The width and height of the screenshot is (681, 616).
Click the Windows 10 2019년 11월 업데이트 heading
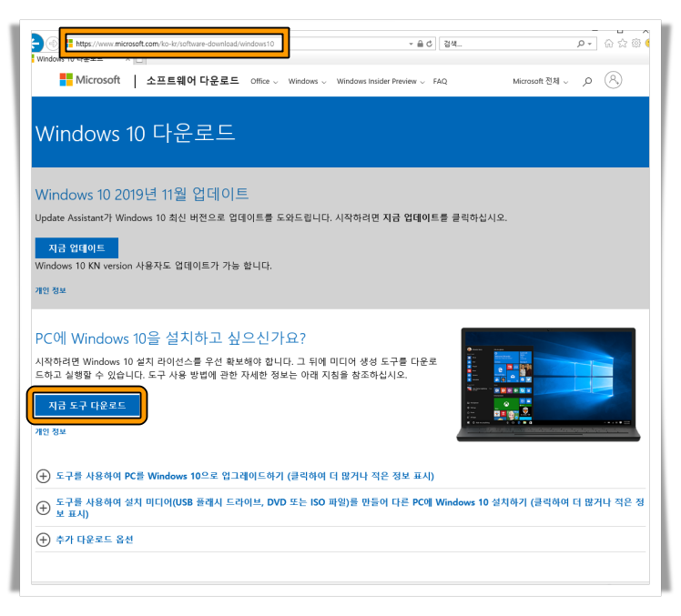coord(142,195)
